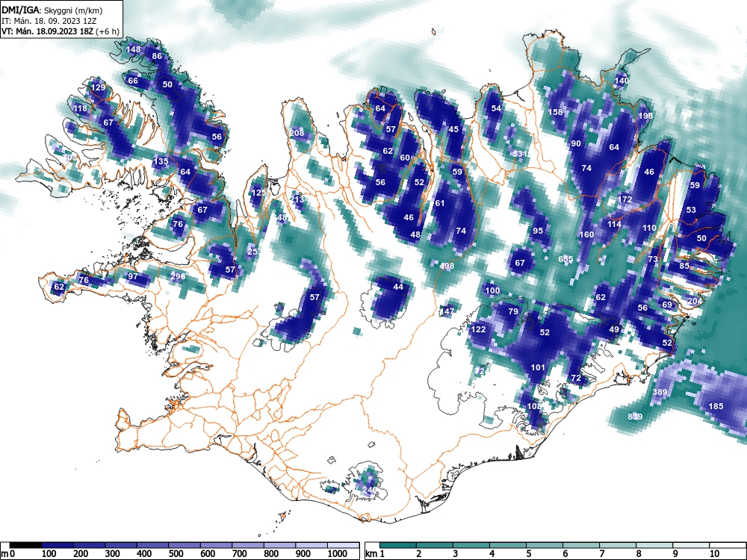Click the visibility value 140 on the map
The height and width of the screenshot is (560, 747).
click(622, 81)
